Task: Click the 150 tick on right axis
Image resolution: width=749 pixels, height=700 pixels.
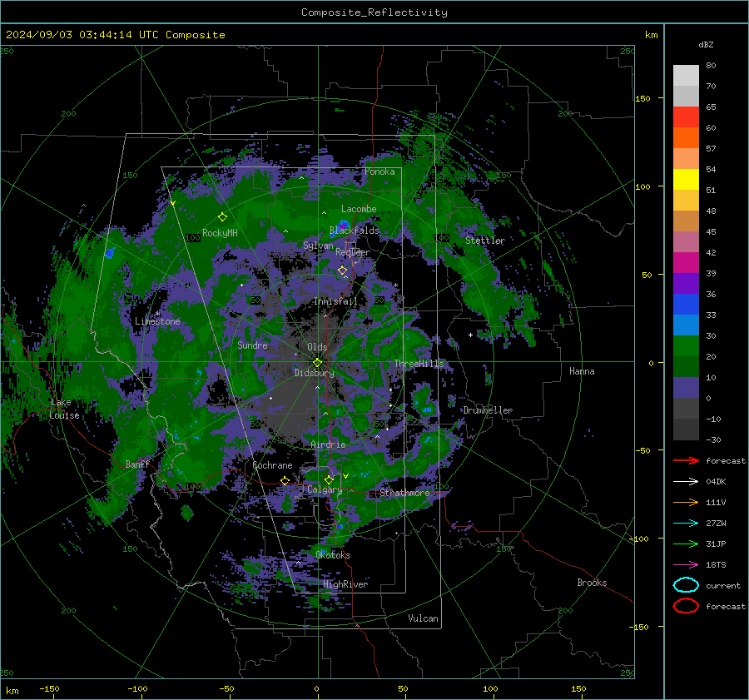Action: tap(643, 98)
